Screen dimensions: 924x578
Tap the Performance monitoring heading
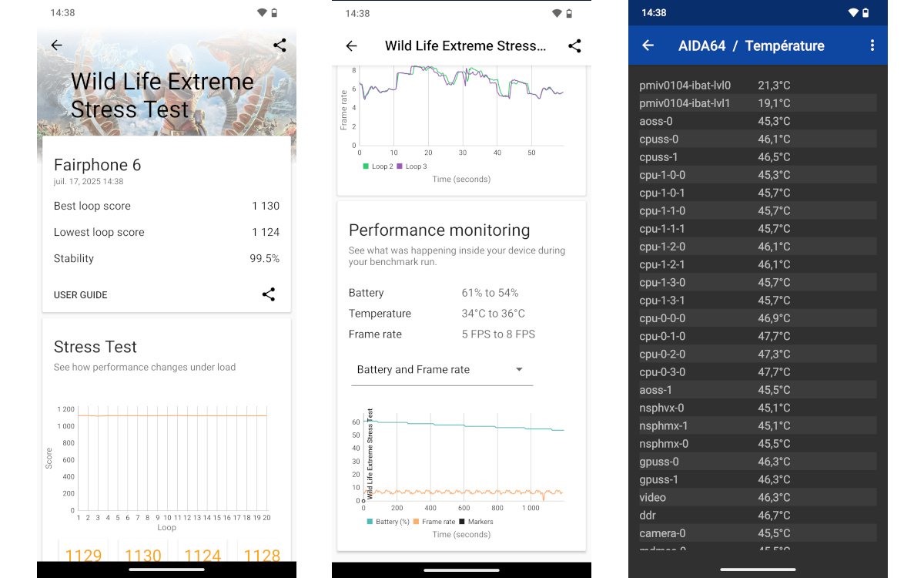coord(440,230)
